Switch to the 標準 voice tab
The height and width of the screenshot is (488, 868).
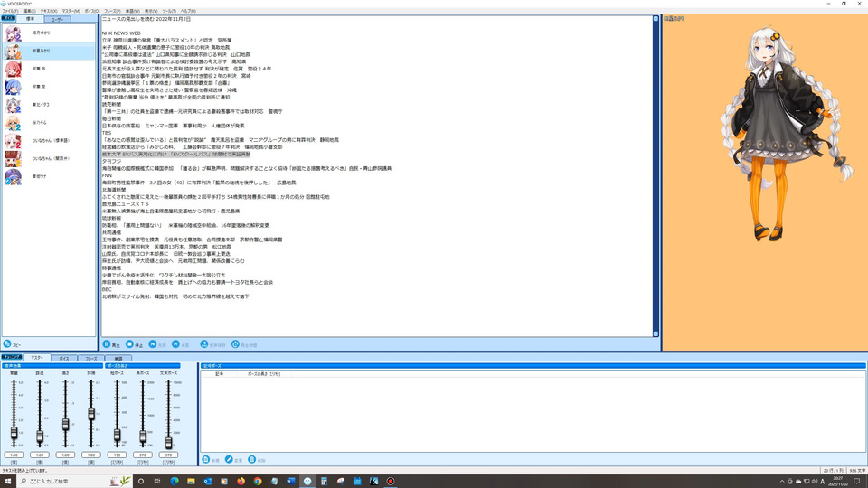click(30, 19)
